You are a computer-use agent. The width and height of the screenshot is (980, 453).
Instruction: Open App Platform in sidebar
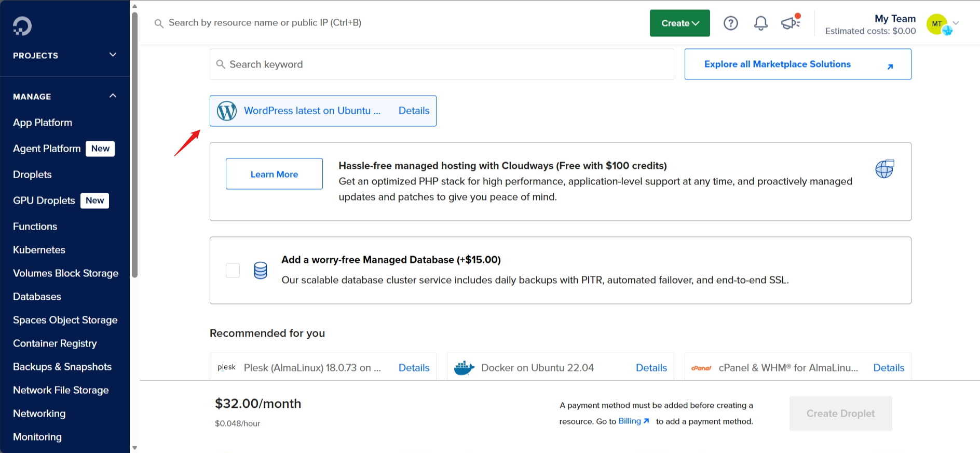[x=43, y=123]
